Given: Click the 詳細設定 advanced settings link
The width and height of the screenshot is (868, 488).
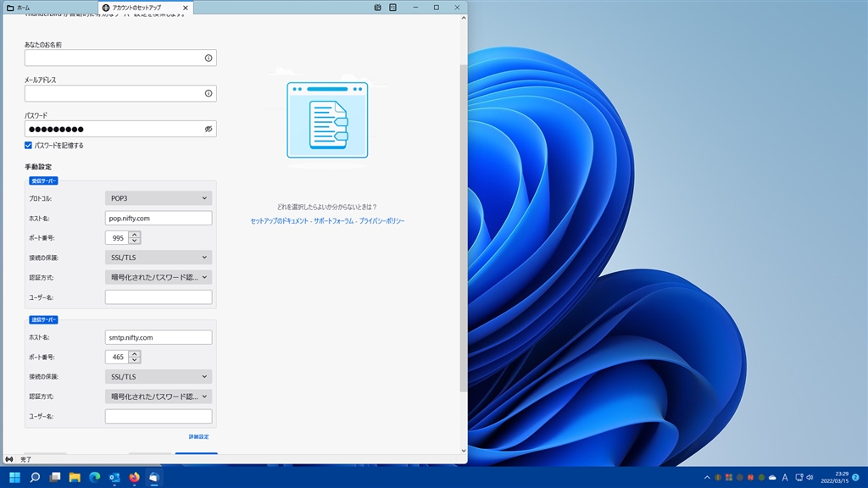Looking at the screenshot, I should click(198, 437).
